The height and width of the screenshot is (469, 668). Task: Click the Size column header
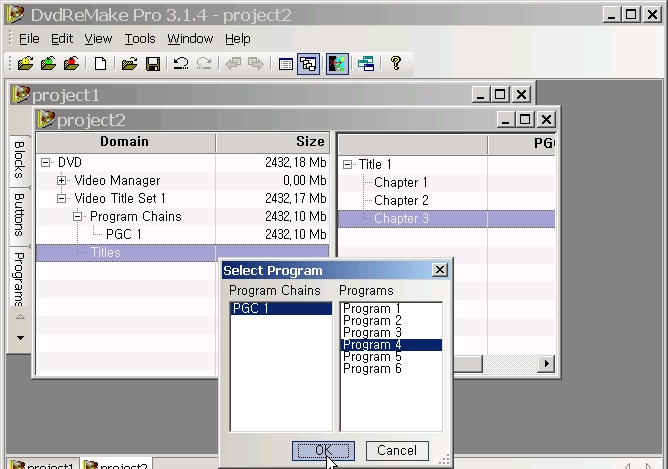[x=273, y=142]
